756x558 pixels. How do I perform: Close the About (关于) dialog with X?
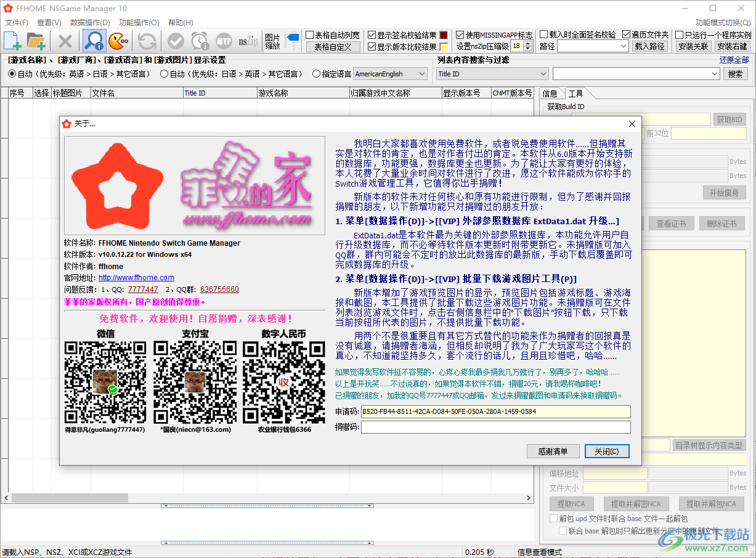click(632, 124)
